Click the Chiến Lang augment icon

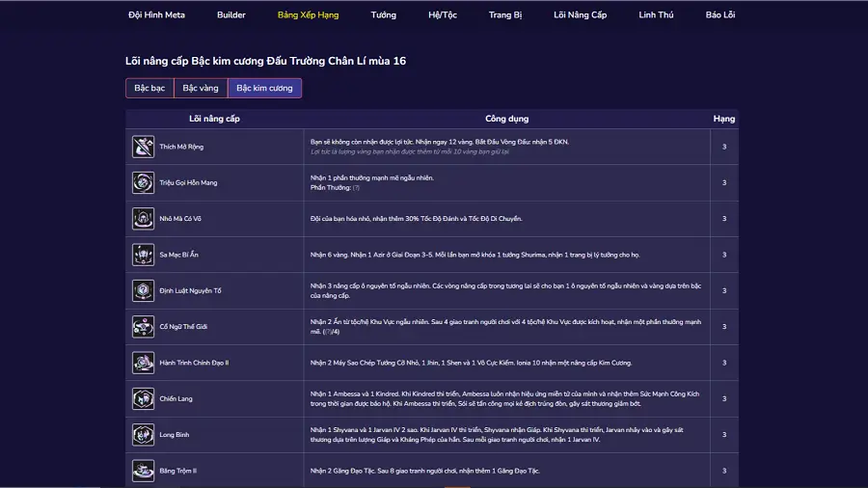coord(143,398)
